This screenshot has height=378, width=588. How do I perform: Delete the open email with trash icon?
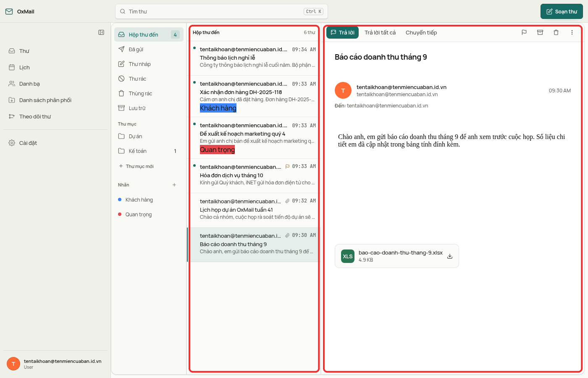[556, 32]
